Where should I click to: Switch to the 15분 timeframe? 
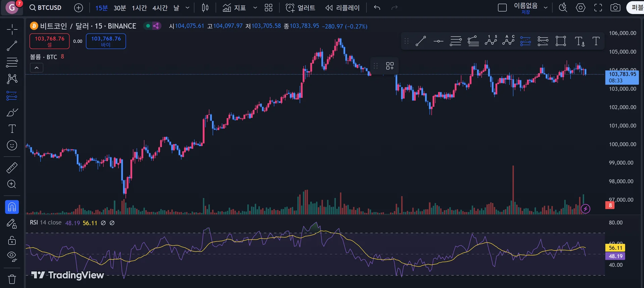(102, 8)
